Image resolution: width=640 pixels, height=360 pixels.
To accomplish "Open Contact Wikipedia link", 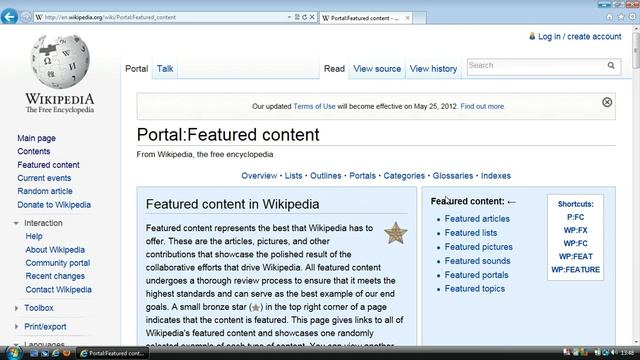I will click(58, 289).
